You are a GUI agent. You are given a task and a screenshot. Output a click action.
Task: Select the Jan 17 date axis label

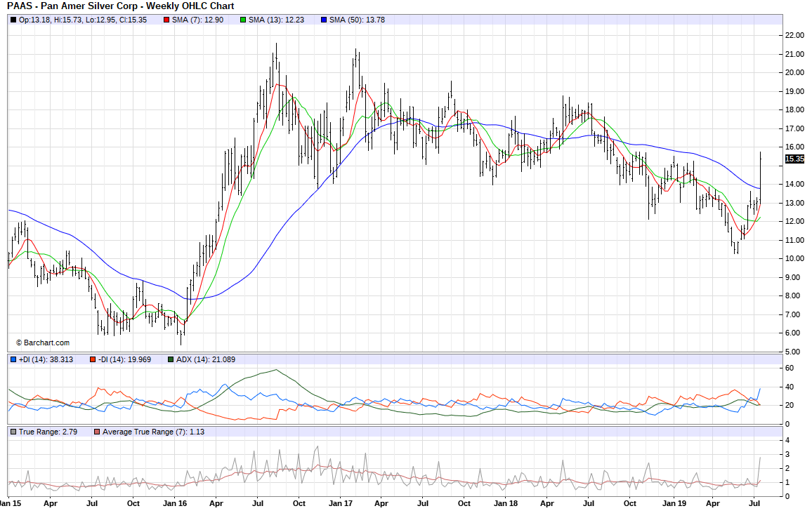(341, 503)
